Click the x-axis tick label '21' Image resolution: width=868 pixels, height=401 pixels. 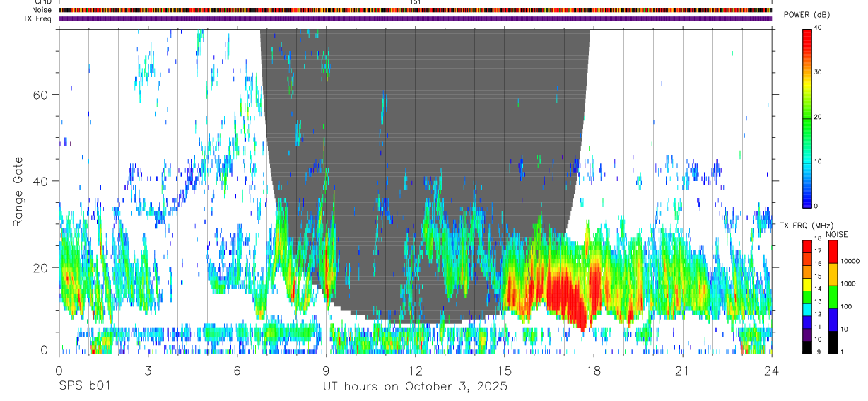(x=682, y=371)
